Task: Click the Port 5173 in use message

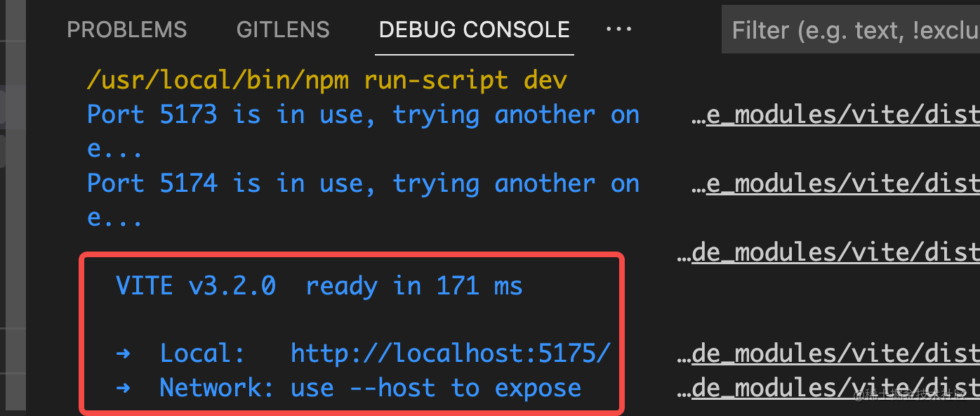Action: [x=363, y=115]
